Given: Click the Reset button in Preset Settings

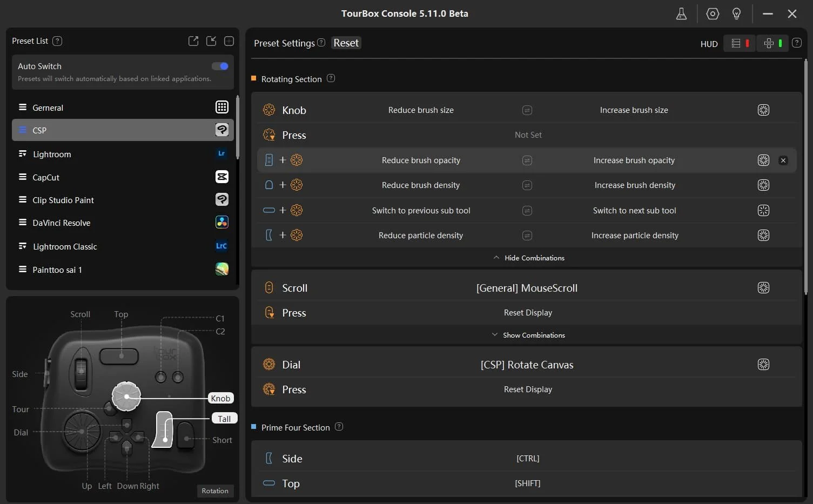Looking at the screenshot, I should pos(346,43).
